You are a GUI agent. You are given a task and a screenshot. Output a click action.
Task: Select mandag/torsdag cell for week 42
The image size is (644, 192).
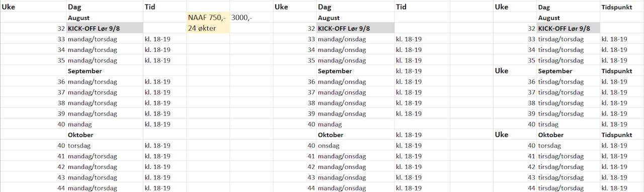(x=105, y=167)
